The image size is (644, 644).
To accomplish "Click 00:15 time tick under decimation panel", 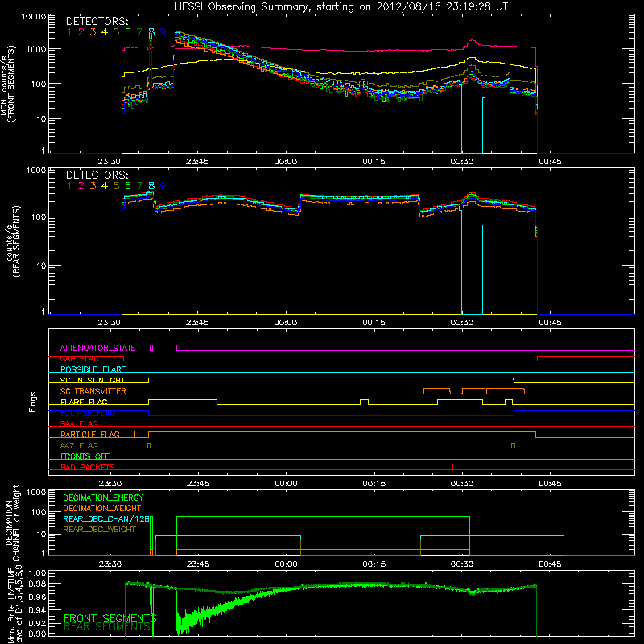I will coord(374,564).
